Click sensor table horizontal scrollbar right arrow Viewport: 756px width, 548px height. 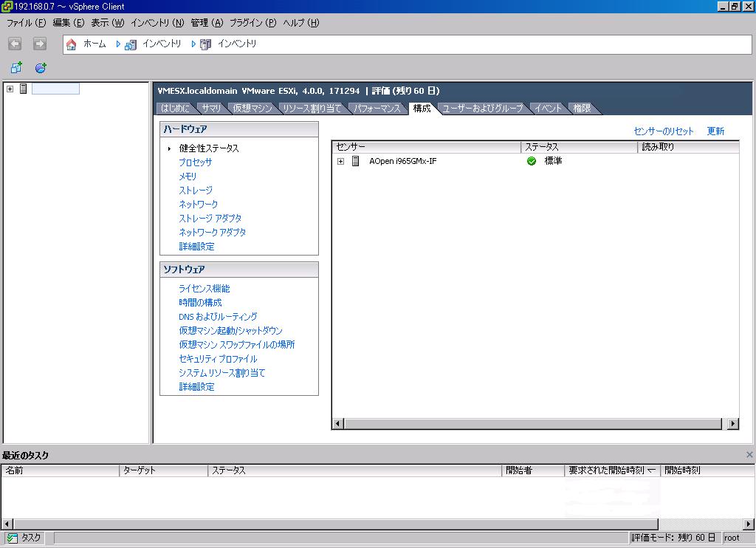coord(733,424)
